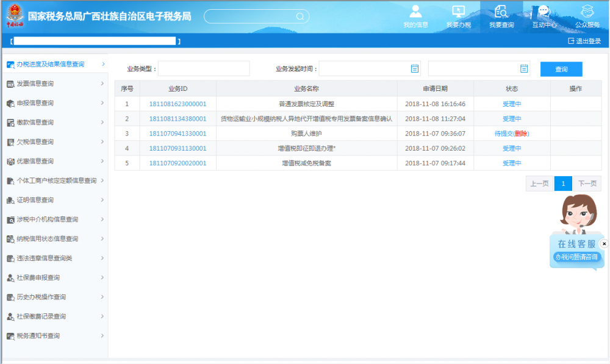
Task: Open the 我要办税 monitor icon
Action: point(458,12)
